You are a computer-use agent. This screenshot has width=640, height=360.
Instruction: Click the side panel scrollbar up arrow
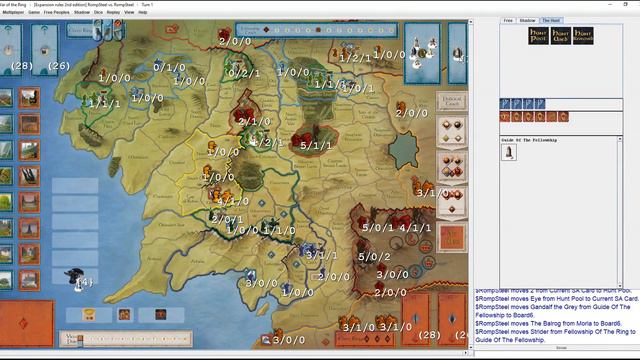point(619,139)
